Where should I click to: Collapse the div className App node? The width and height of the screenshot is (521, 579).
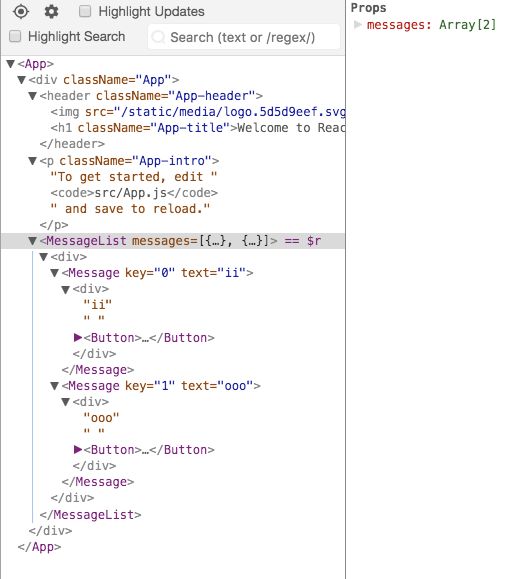(21, 80)
